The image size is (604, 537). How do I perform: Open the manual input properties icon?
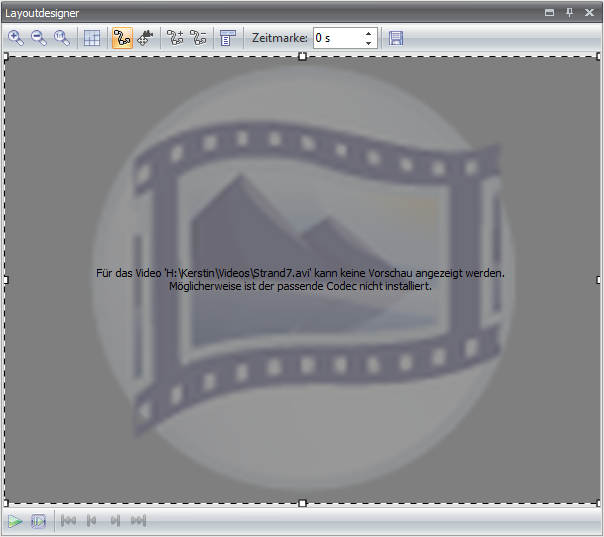[x=228, y=38]
